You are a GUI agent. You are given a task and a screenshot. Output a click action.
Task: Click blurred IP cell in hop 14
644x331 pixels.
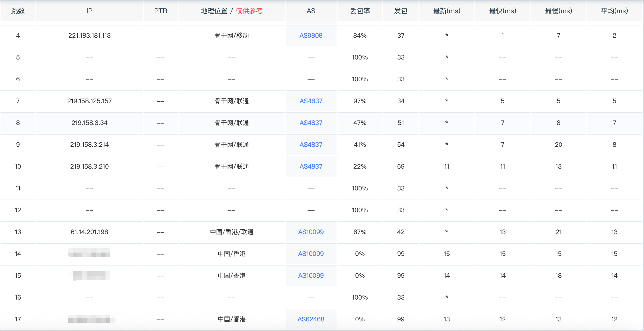pos(89,253)
